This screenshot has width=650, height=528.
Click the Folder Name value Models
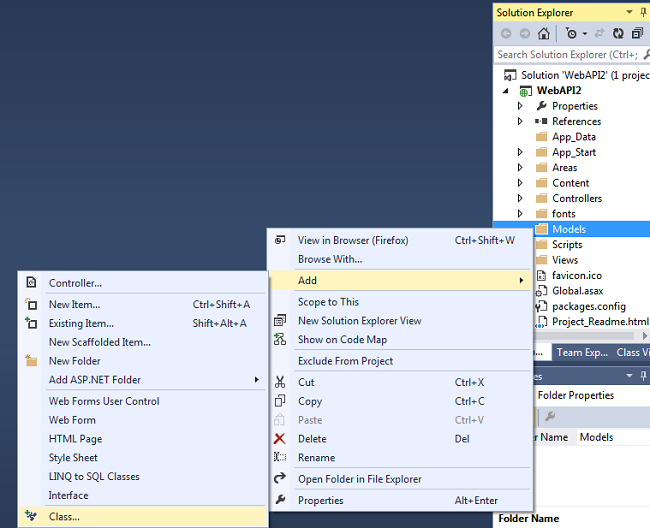596,437
